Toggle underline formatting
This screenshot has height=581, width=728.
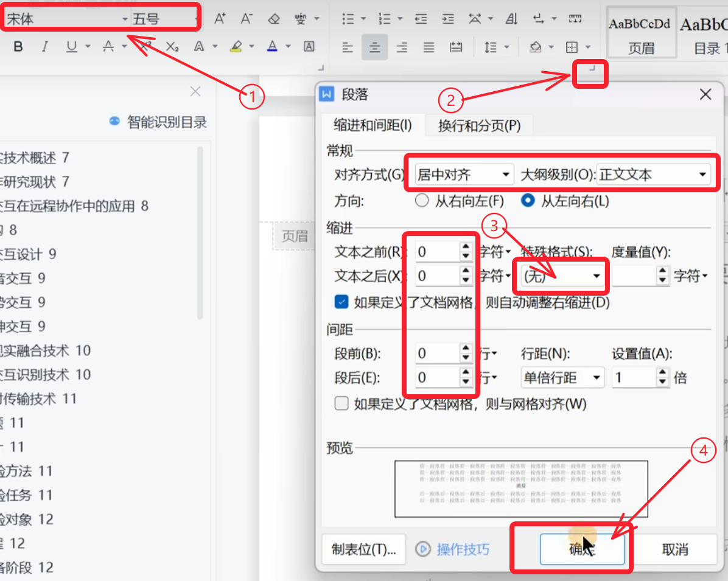(x=71, y=46)
